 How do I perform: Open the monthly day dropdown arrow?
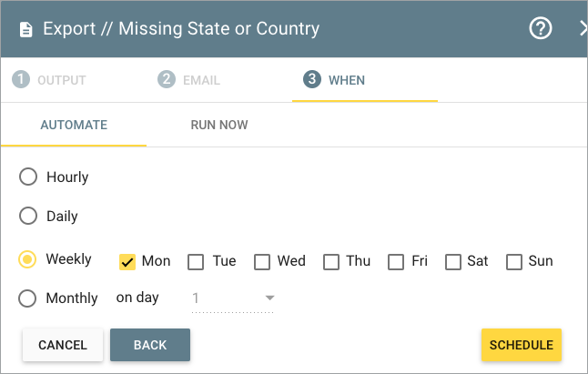(269, 298)
